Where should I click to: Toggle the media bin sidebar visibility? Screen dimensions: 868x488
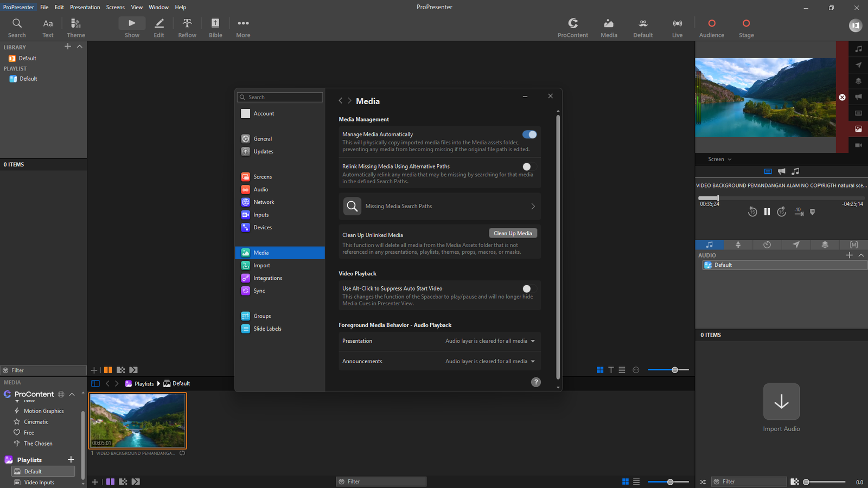coord(95,383)
